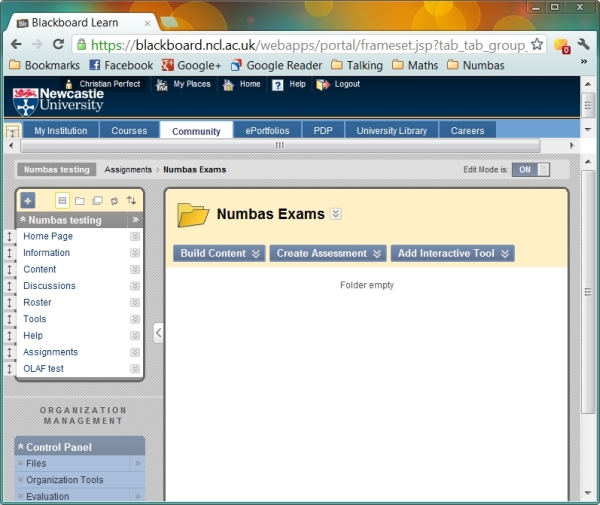The height and width of the screenshot is (505, 600).
Task: Toggle Edit Mode ON switch
Action: [x=531, y=169]
